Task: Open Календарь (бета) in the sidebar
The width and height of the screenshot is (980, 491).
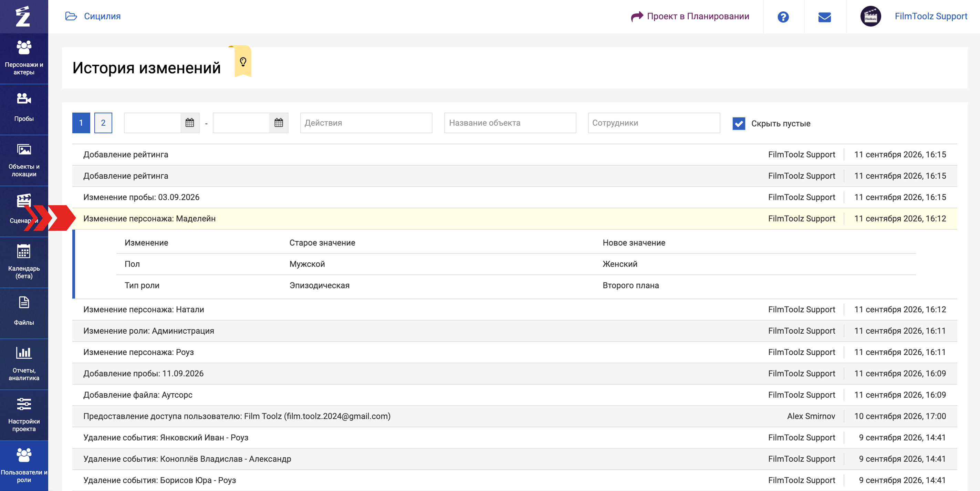Action: [24, 262]
